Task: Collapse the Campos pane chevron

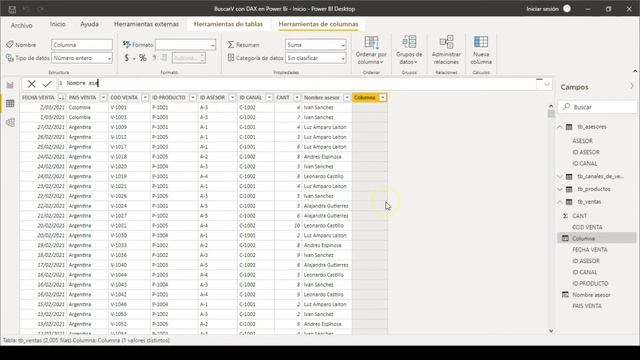Action: [632, 86]
